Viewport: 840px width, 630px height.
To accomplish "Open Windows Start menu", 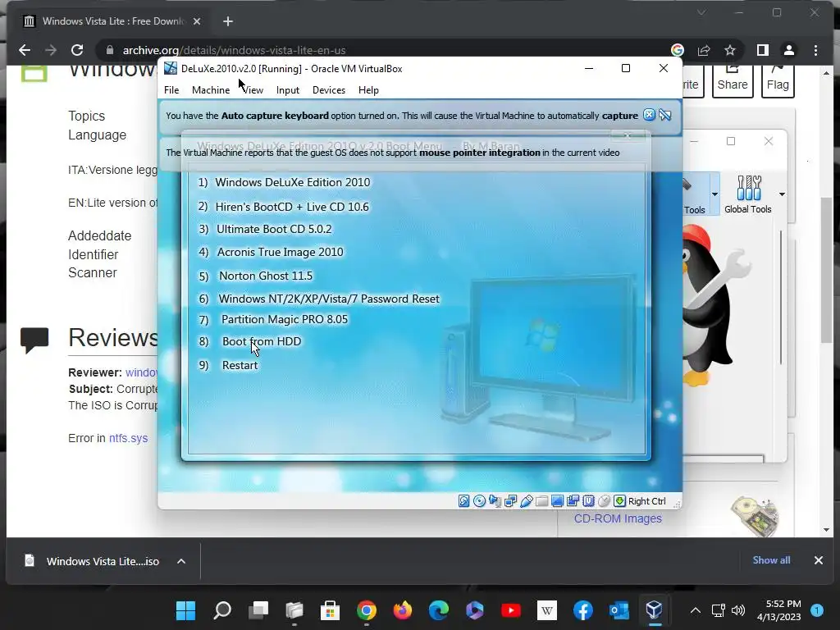I will click(x=186, y=610).
